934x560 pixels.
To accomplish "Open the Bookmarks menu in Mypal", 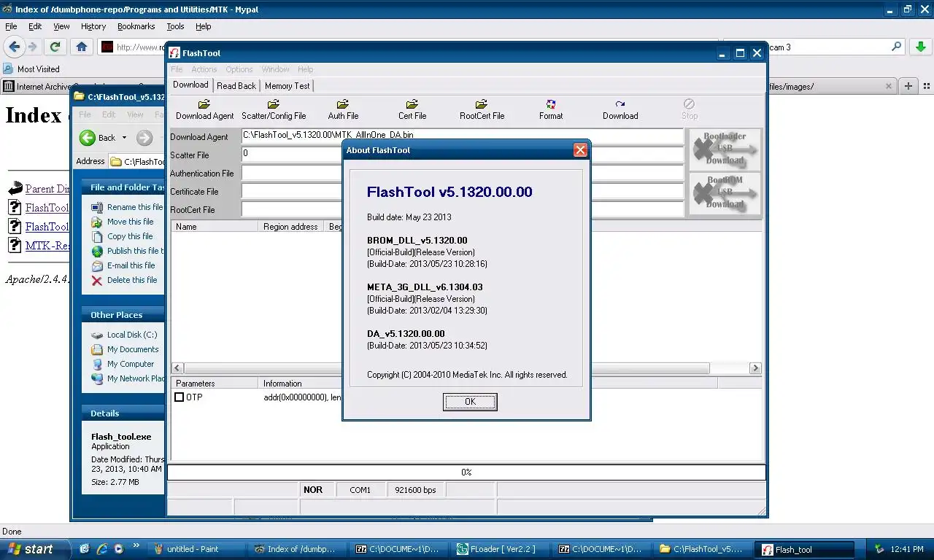I will click(136, 26).
